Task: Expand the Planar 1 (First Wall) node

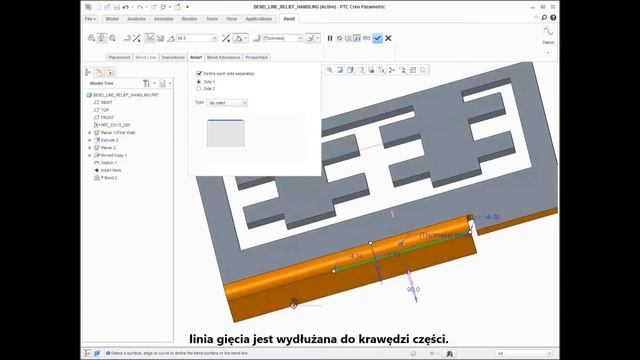Action: (x=90, y=133)
